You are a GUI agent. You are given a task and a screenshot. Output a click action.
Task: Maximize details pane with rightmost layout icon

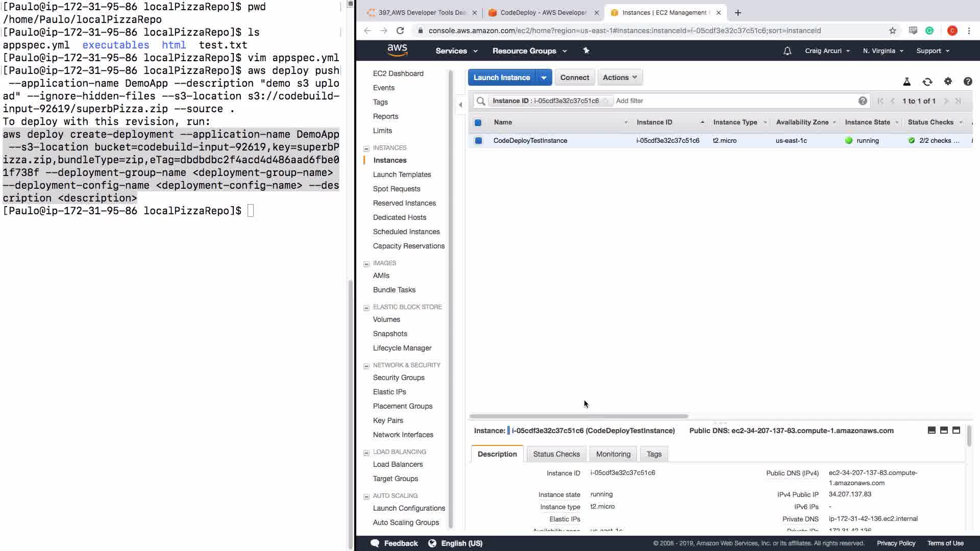coord(956,430)
